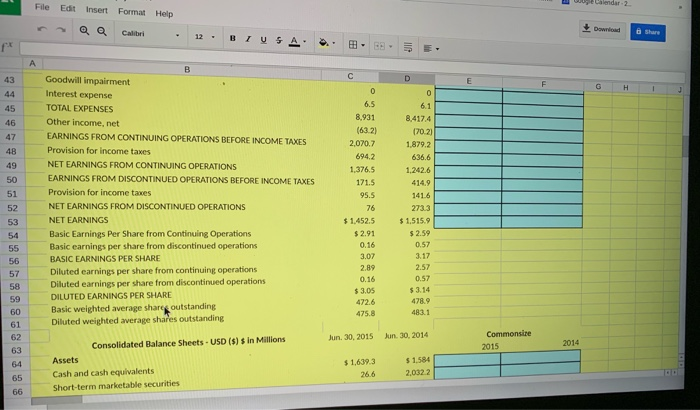Click the 'Cash and cash equivalents' cell
Image resolution: width=700 pixels, height=410 pixels.
[103, 372]
